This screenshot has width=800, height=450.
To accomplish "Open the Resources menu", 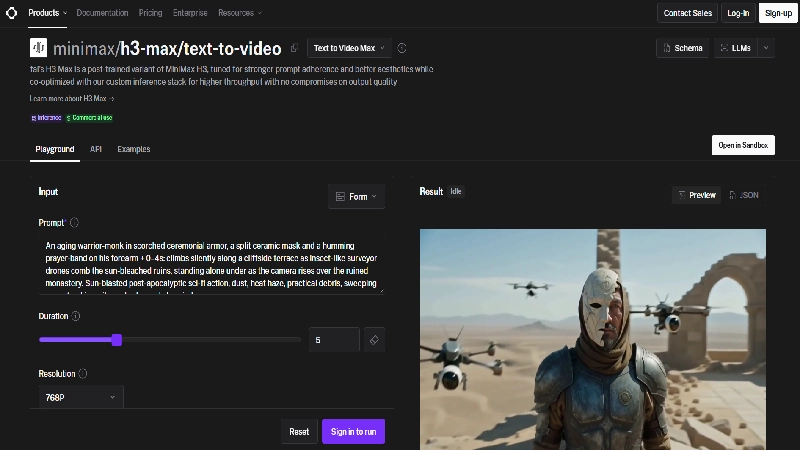I will 240,13.
